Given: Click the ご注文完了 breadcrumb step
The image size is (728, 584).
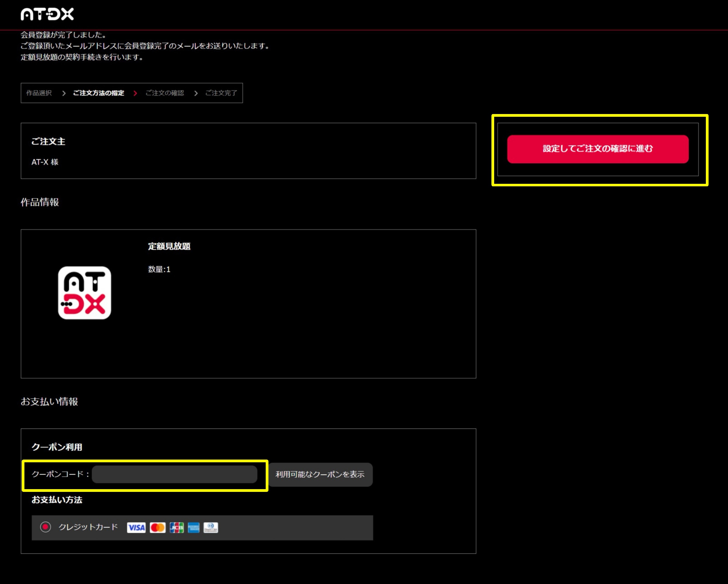Looking at the screenshot, I should click(x=221, y=93).
